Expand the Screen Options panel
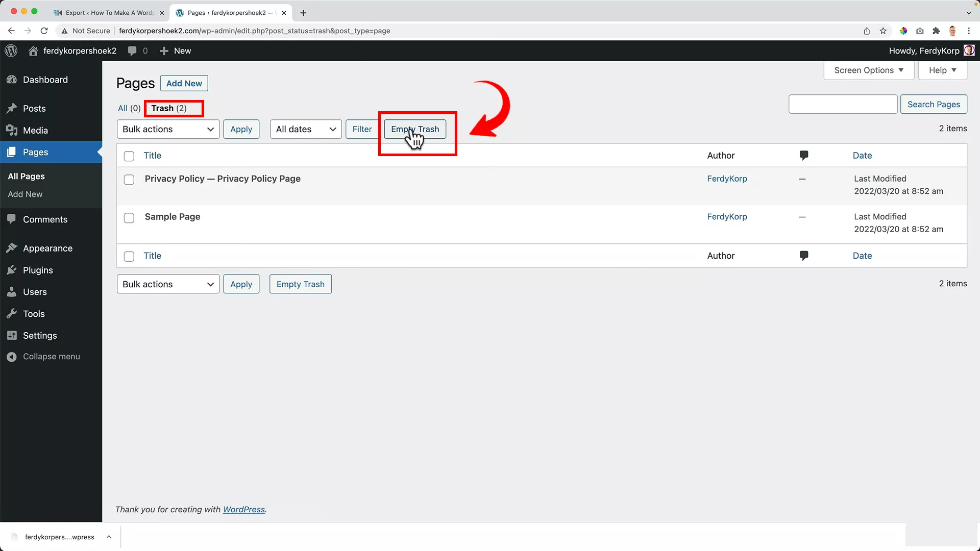The width and height of the screenshot is (980, 551). 868,70
